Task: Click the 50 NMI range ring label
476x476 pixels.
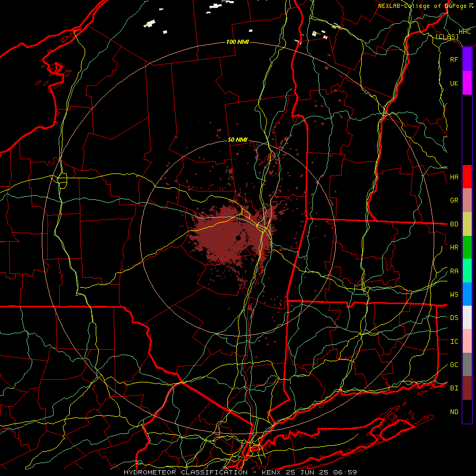Action: 237,140
